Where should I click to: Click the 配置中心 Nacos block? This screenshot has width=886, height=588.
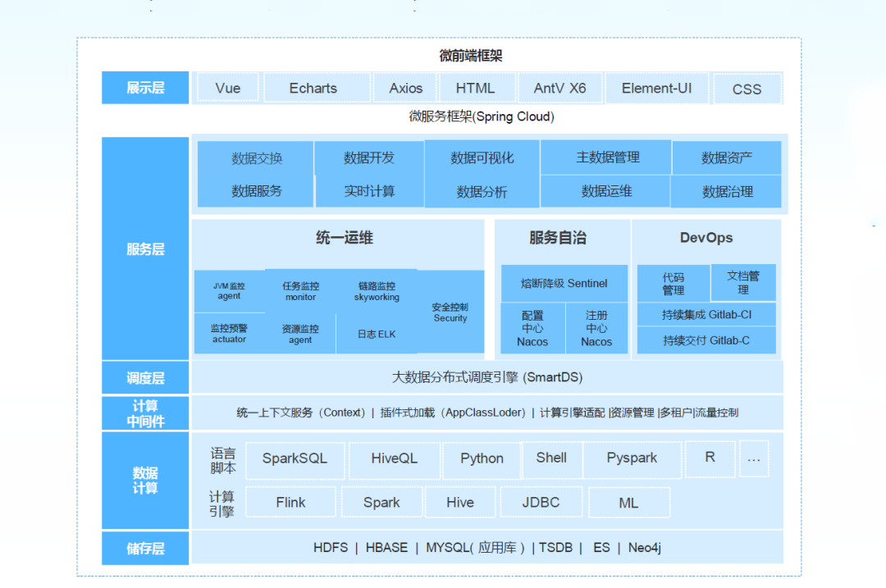532,328
